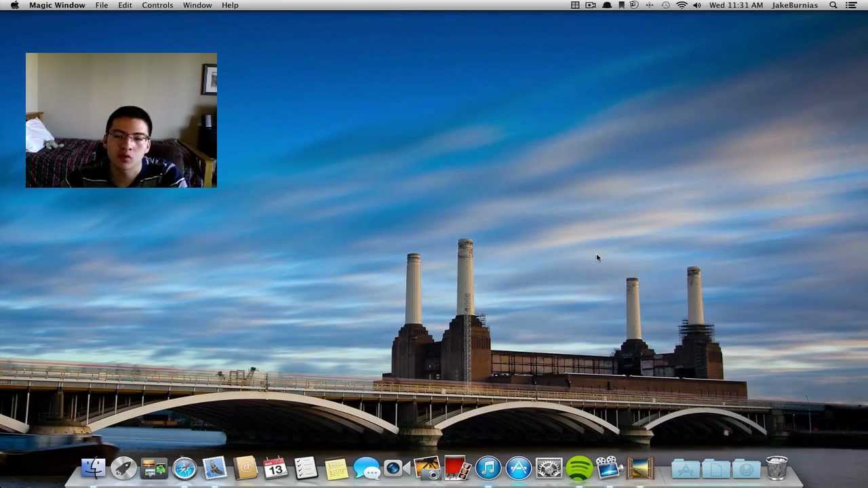Open Contacts address book in dock
Image resolution: width=868 pixels, height=488 pixels.
(245, 468)
